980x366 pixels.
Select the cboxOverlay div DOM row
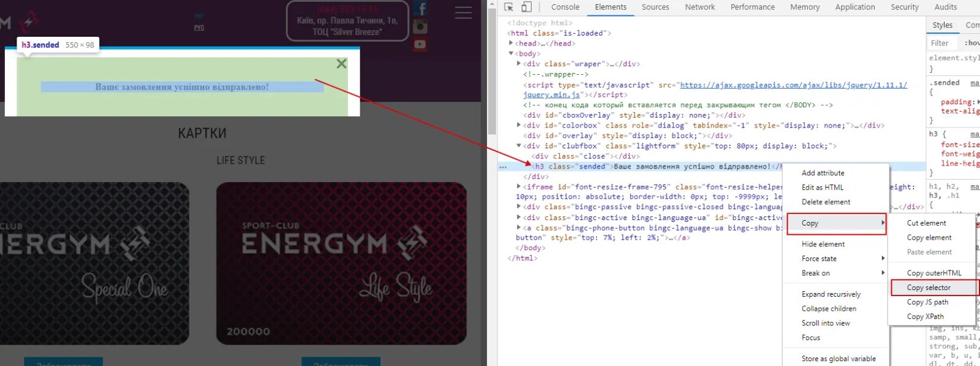[634, 115]
